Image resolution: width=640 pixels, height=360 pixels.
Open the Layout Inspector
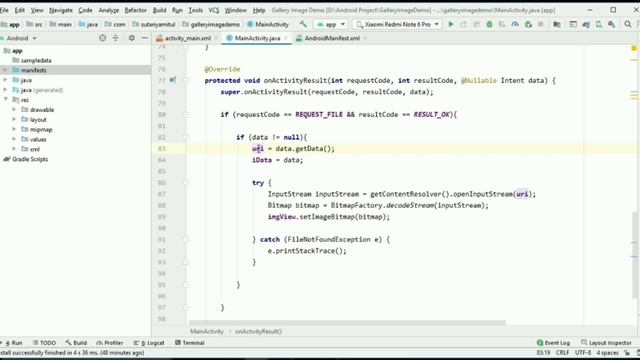[x=606, y=343]
